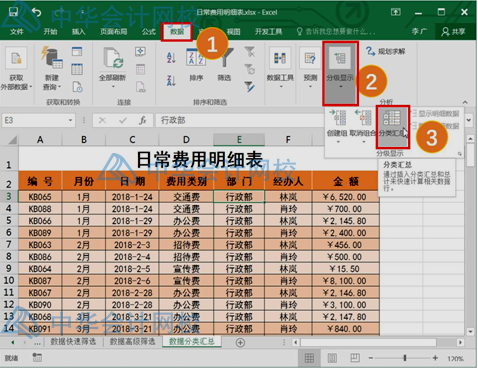Open the 页面布局 ribbon tab
The image size is (478, 368).
[x=114, y=32]
